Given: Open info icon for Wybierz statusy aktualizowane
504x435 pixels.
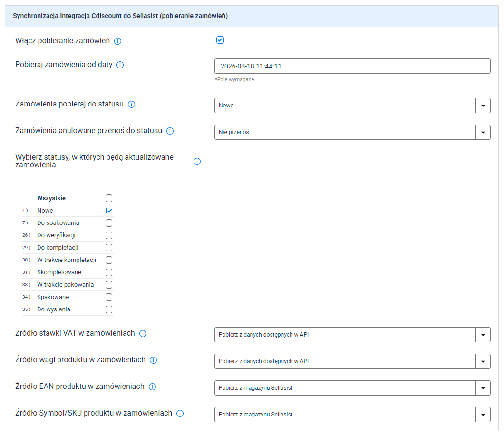Looking at the screenshot, I should click(197, 161).
